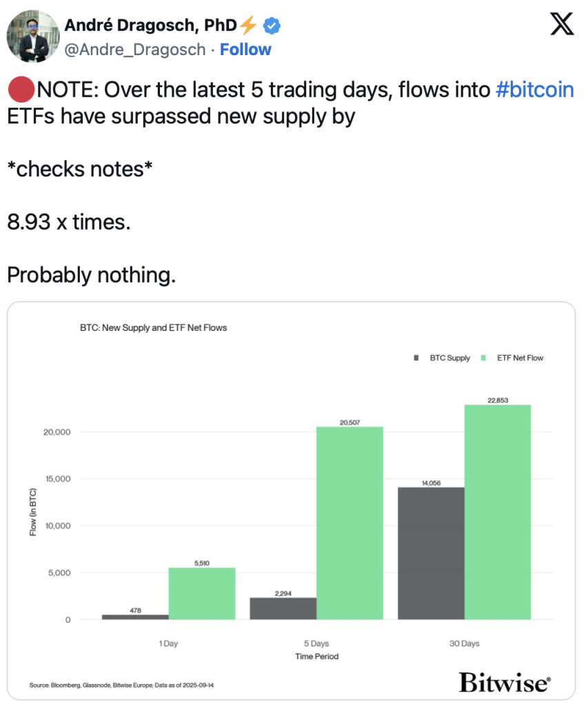Open André Dragosch's profile picture

click(33, 36)
